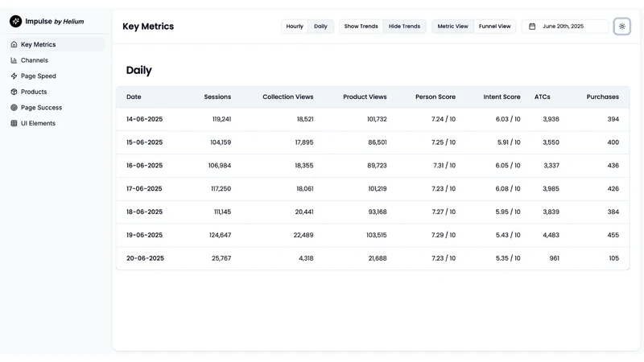Viewport: 644px width, 362px height.
Task: Switch to Hourly view
Action: [295, 27]
